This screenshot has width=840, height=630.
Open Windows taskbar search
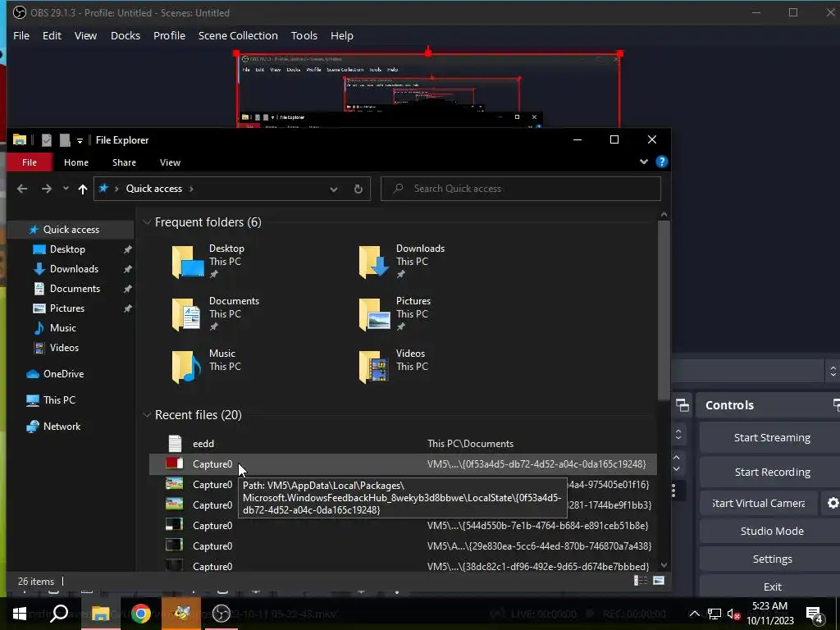pyautogui.click(x=59, y=614)
